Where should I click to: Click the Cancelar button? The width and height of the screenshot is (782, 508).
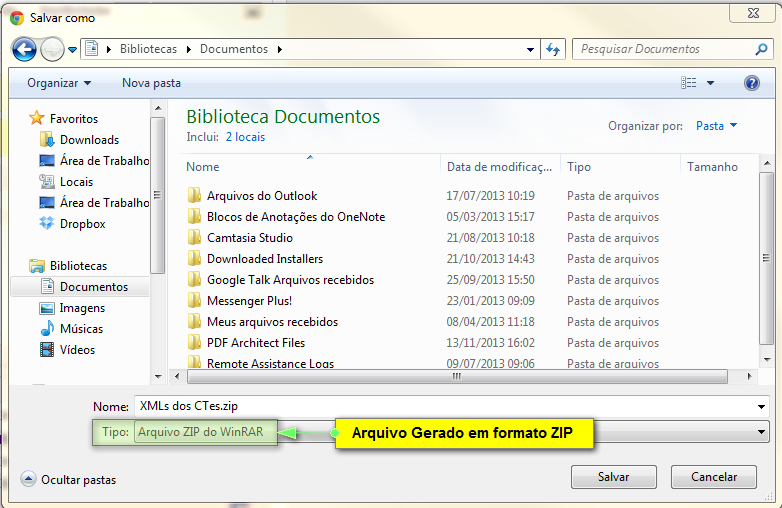(x=714, y=477)
